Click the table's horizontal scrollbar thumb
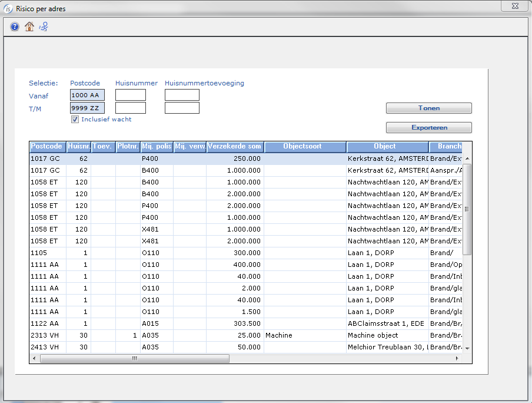The width and height of the screenshot is (532, 403). [134, 358]
